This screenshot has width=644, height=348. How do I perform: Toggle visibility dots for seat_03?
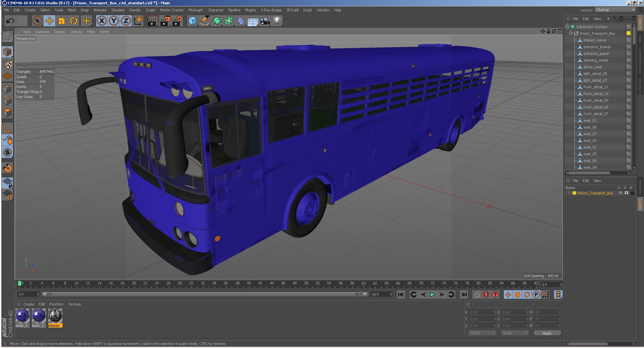click(x=628, y=120)
